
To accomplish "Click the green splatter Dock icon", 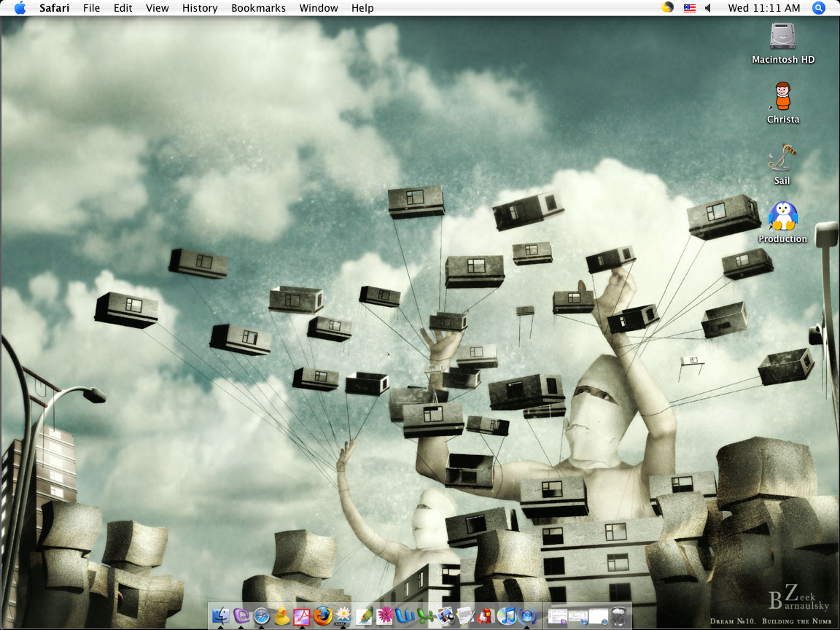I will [x=425, y=616].
